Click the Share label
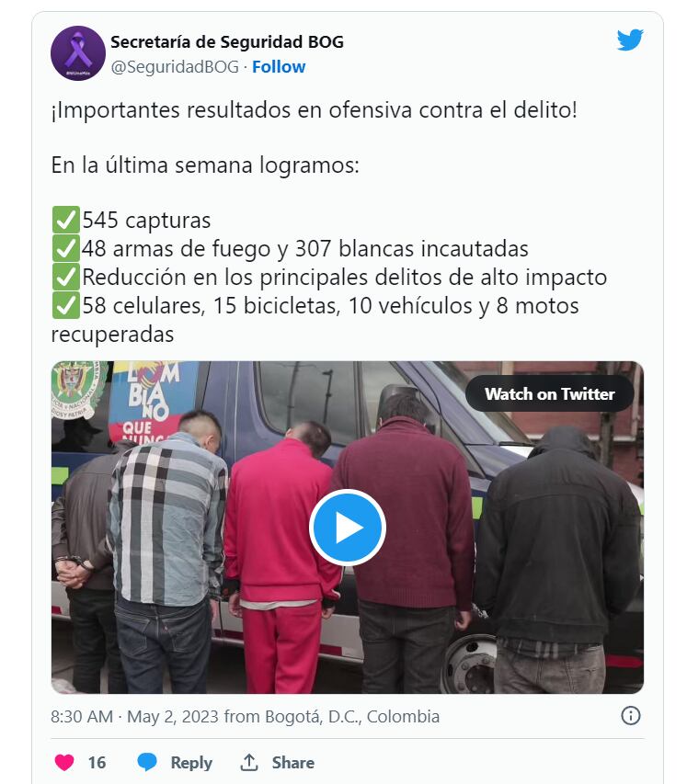687x784 pixels. (x=292, y=763)
